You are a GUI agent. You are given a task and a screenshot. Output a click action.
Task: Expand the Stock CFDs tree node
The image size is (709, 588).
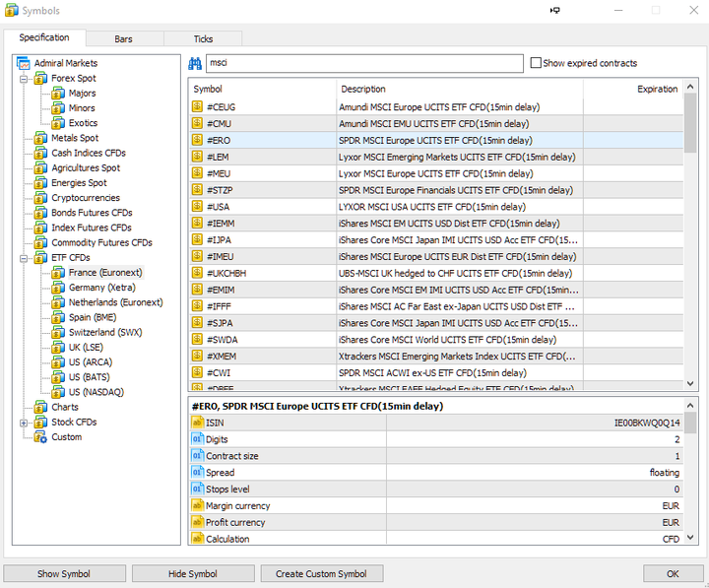[24, 423]
